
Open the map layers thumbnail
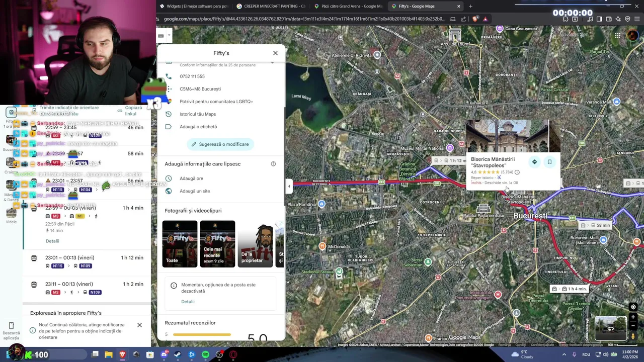click(611, 328)
